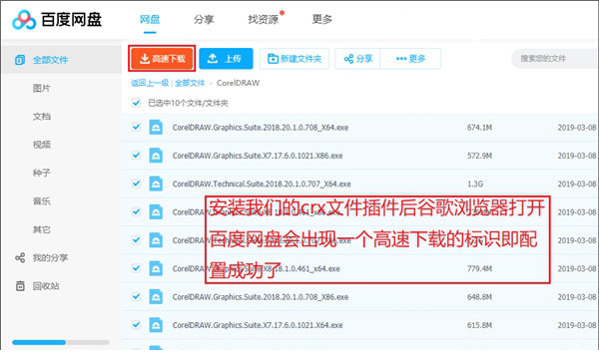Screen dimensions: 599x364
Task: Click file name CorelDRAW.Graphics.Suite.2018.20.1.0.708_X86.exe
Action: (261, 297)
